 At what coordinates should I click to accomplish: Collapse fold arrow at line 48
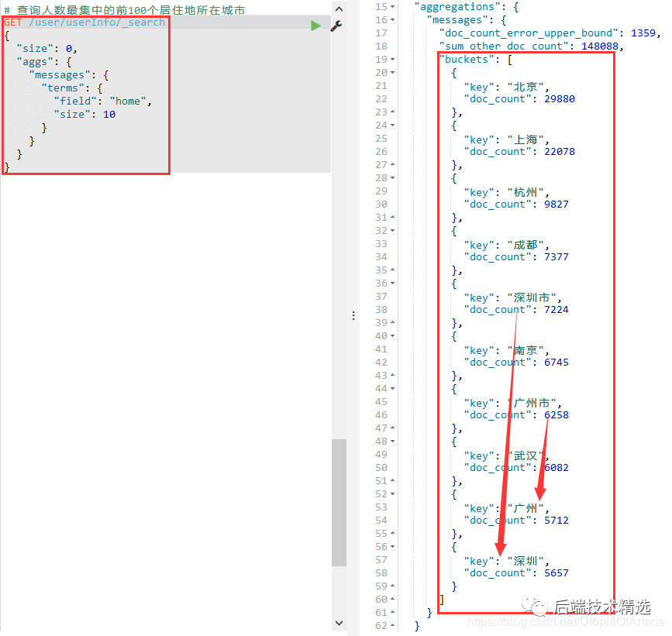coord(392,442)
